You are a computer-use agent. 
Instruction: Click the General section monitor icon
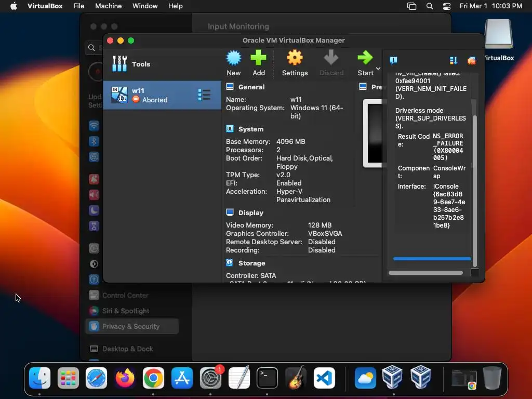tap(230, 87)
